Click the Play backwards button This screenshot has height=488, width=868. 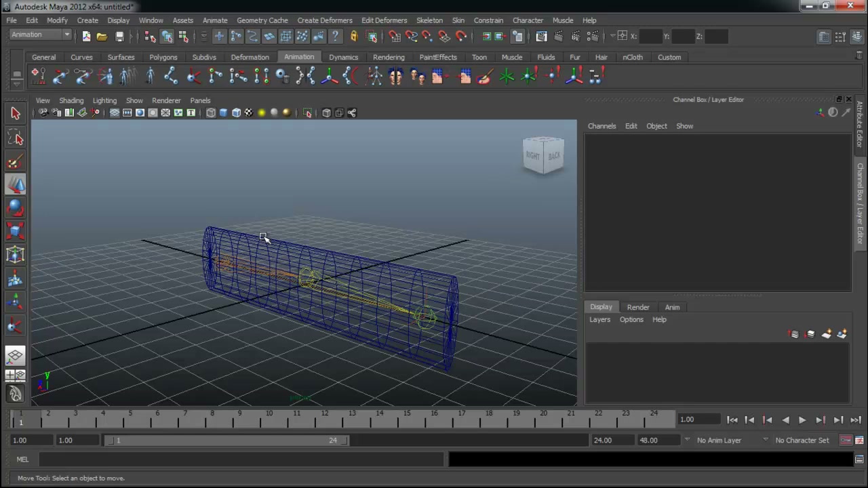pos(785,420)
